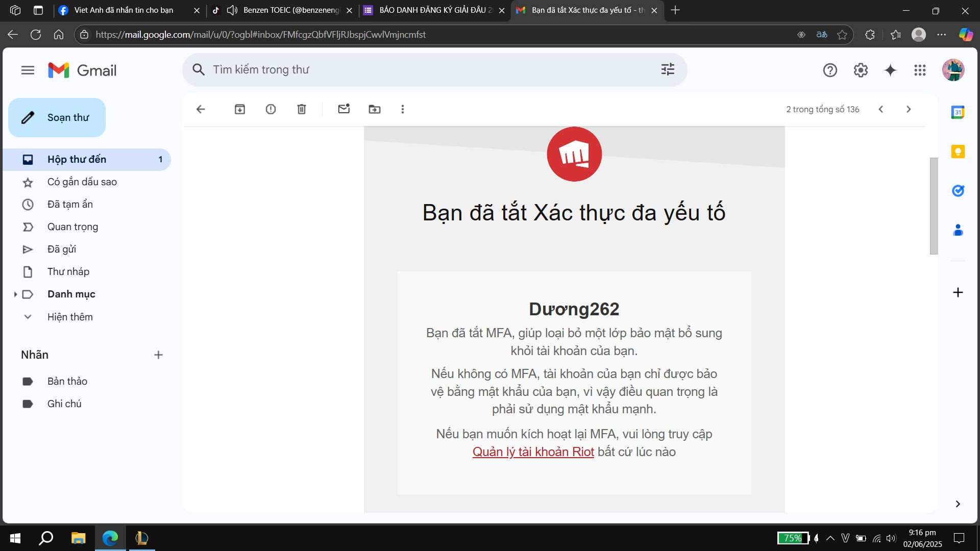Click browser back button
Screen dimensions: 980x551
[13, 35]
